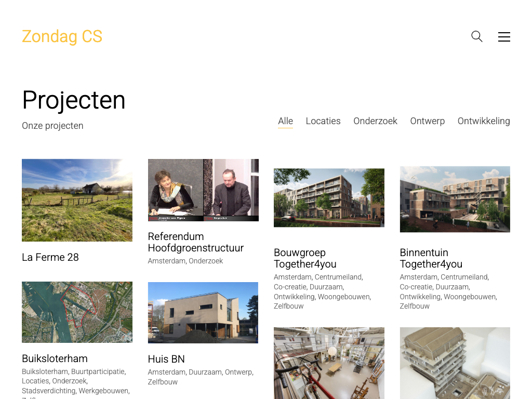Open Binnentuin Together4you title link
Screen dimensions: 532x399
tap(431, 258)
